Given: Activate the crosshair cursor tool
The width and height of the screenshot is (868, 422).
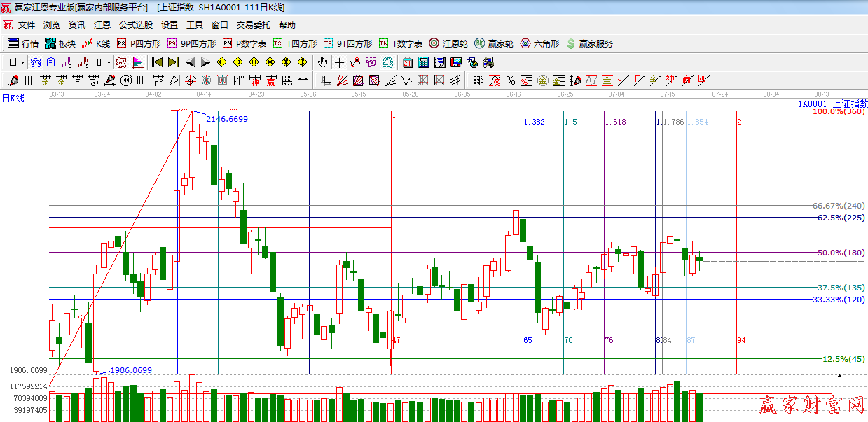Looking at the screenshot, I should tap(339, 62).
